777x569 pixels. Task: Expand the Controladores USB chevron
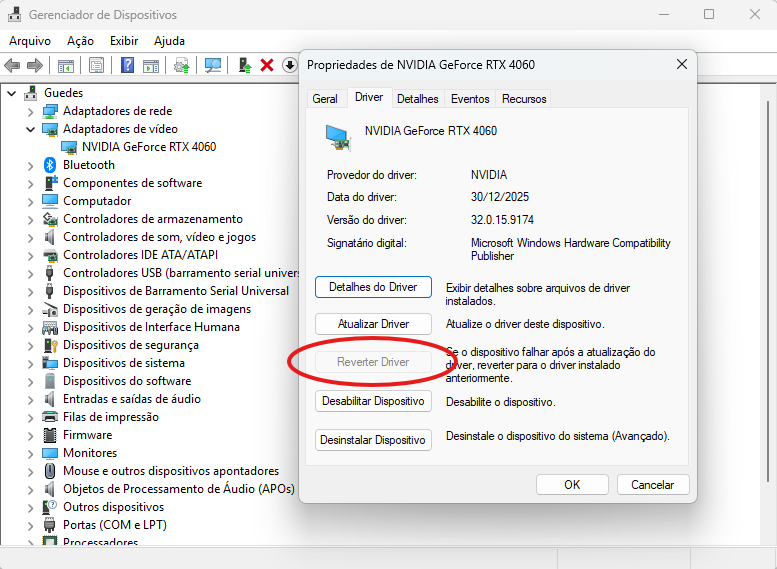tap(30, 274)
